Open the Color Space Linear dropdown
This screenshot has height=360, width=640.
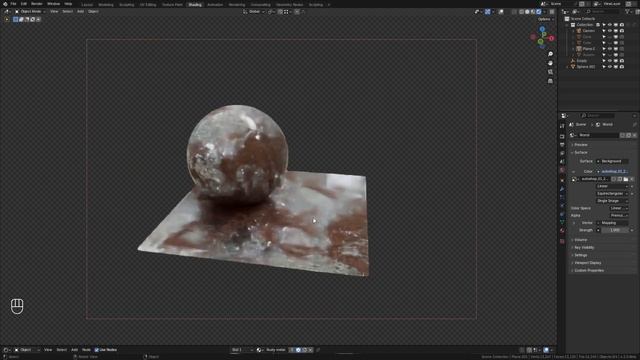click(619, 208)
